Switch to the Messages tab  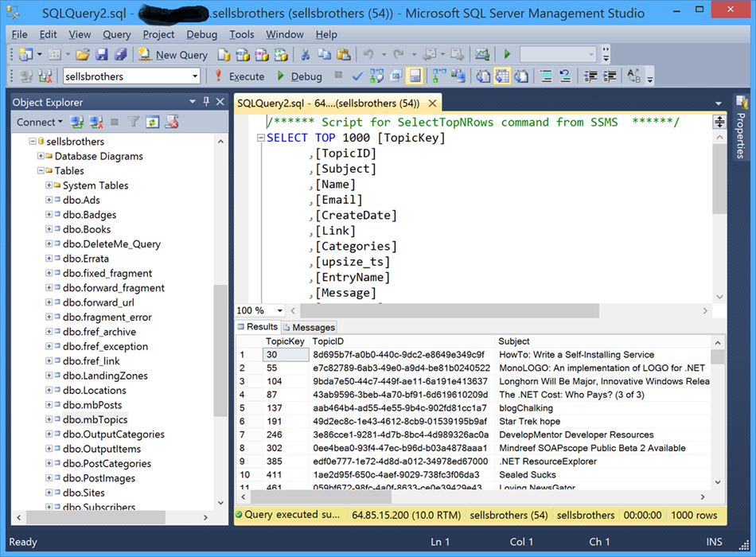pyautogui.click(x=309, y=328)
